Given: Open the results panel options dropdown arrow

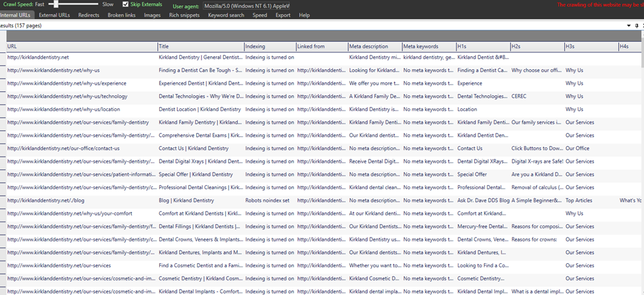Looking at the screenshot, I should click(629, 26).
